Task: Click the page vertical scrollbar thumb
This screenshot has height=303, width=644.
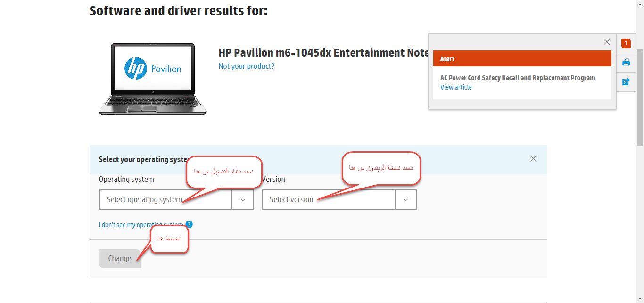Action: pyautogui.click(x=640, y=97)
